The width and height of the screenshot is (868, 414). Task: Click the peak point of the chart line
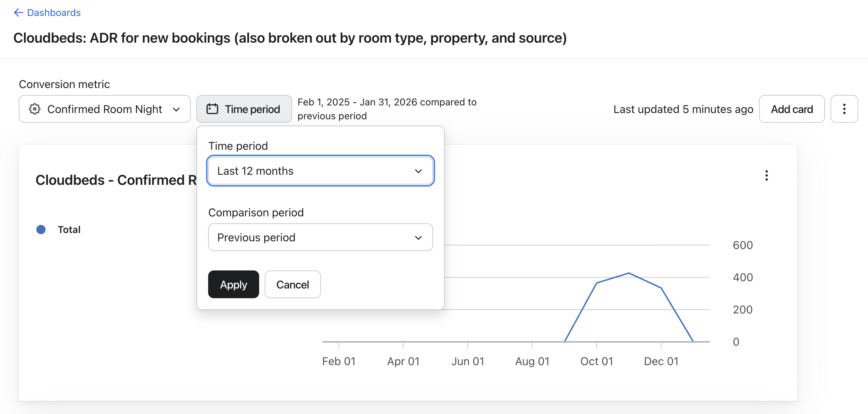point(629,273)
